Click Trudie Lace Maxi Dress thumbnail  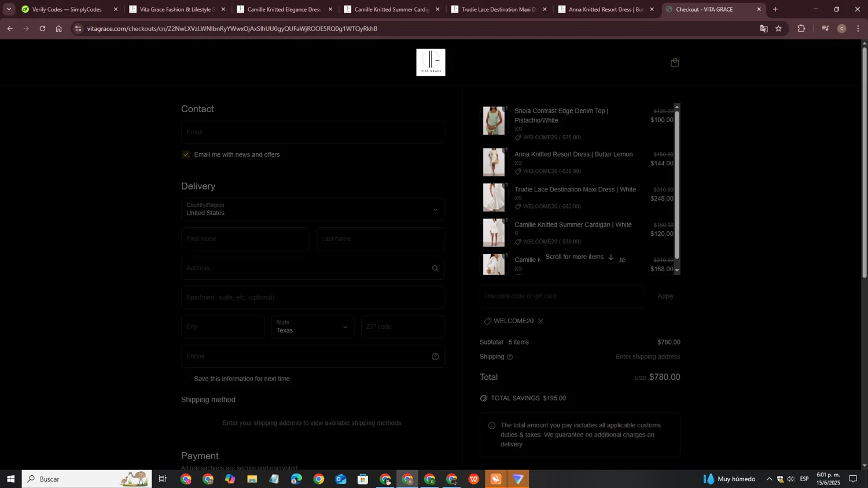(x=494, y=197)
